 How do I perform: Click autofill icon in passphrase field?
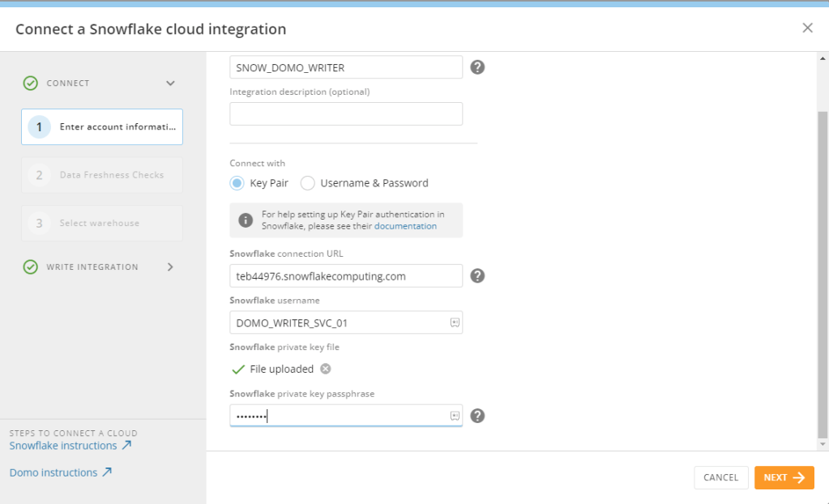455,416
